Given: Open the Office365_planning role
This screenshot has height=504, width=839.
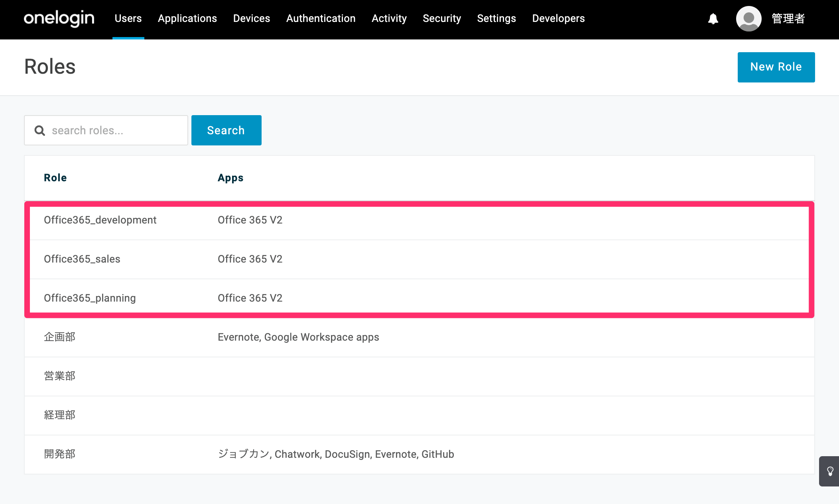Looking at the screenshot, I should (x=90, y=298).
